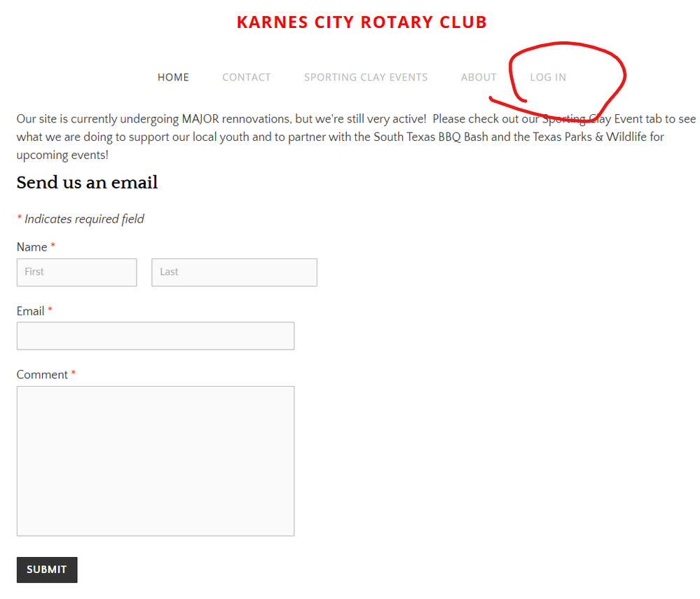
Task: Click the 'Indicates required field' note
Action: point(84,219)
